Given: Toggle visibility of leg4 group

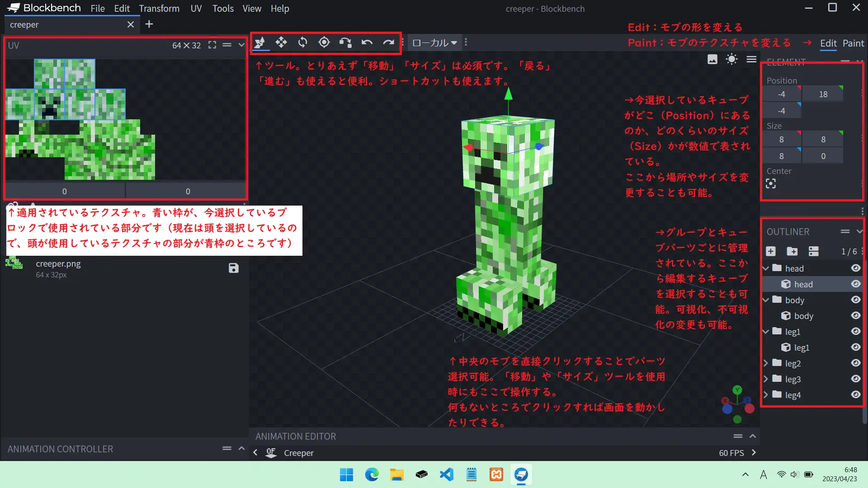Looking at the screenshot, I should tap(855, 394).
